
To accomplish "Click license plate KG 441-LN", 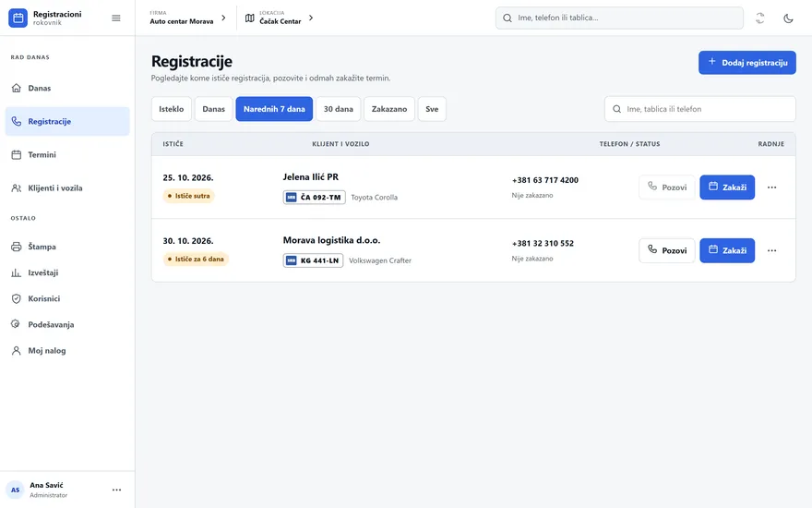I will point(314,260).
